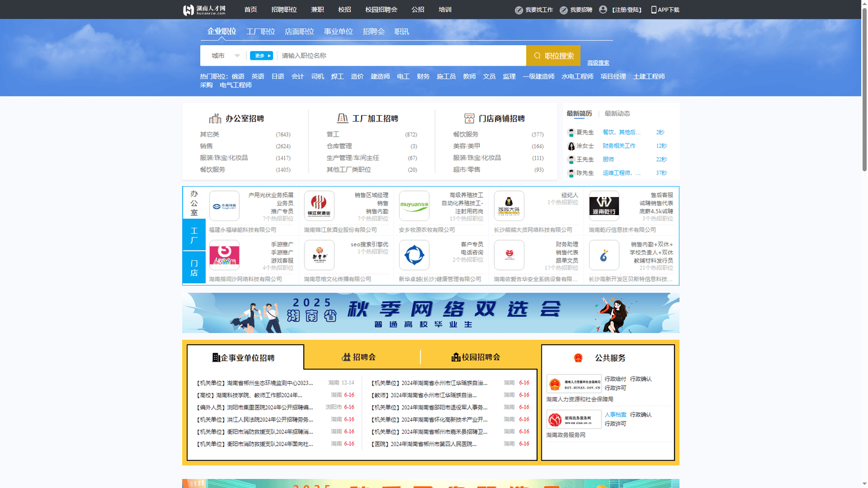This screenshot has height=488, width=868.
Task: Click 涂女士 resume avatar
Action: 571,146
